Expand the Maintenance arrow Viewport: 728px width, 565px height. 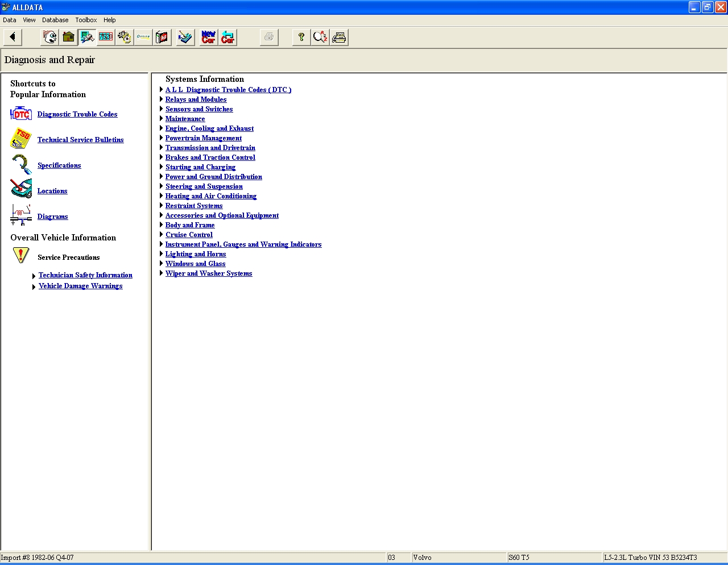pyautogui.click(x=162, y=119)
